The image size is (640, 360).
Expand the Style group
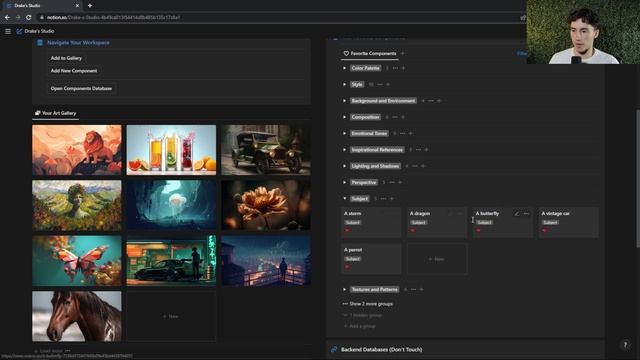pyautogui.click(x=344, y=84)
